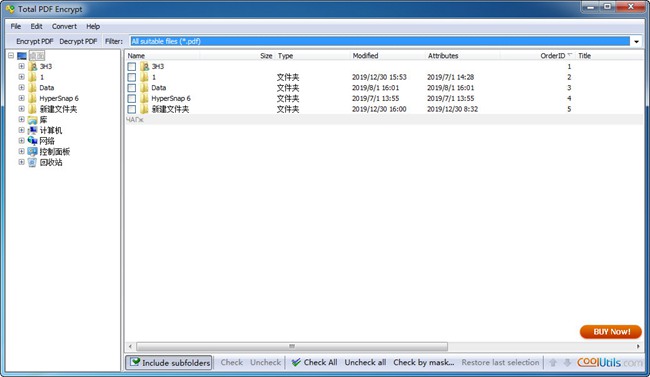Click the scrollbar right arrow
Screen dimensions: 650x377
click(x=638, y=346)
